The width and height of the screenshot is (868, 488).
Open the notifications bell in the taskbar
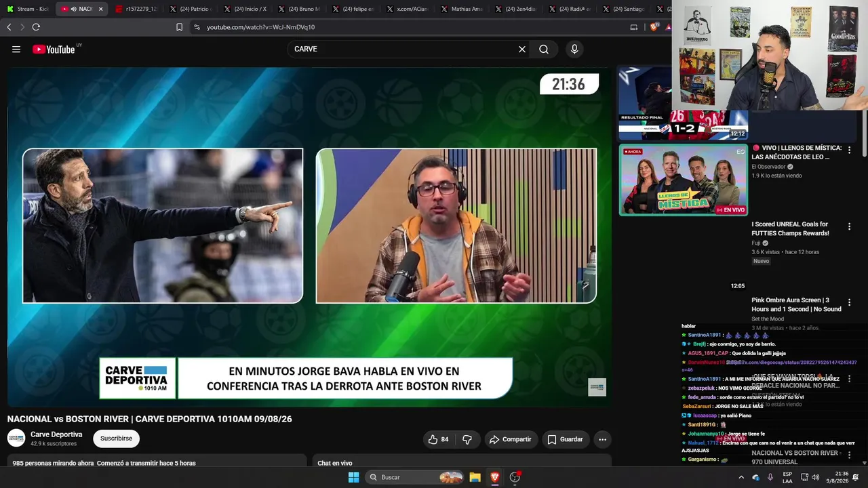point(856,477)
